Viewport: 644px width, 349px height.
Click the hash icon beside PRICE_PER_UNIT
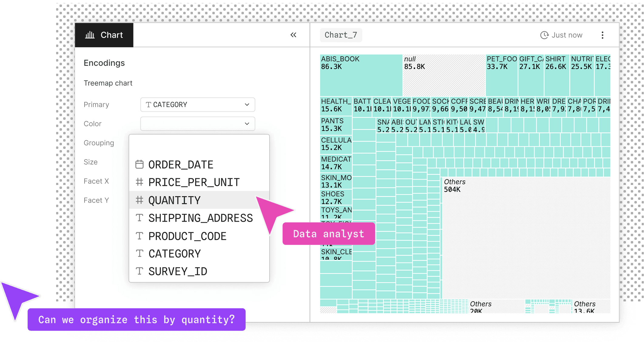coord(139,182)
